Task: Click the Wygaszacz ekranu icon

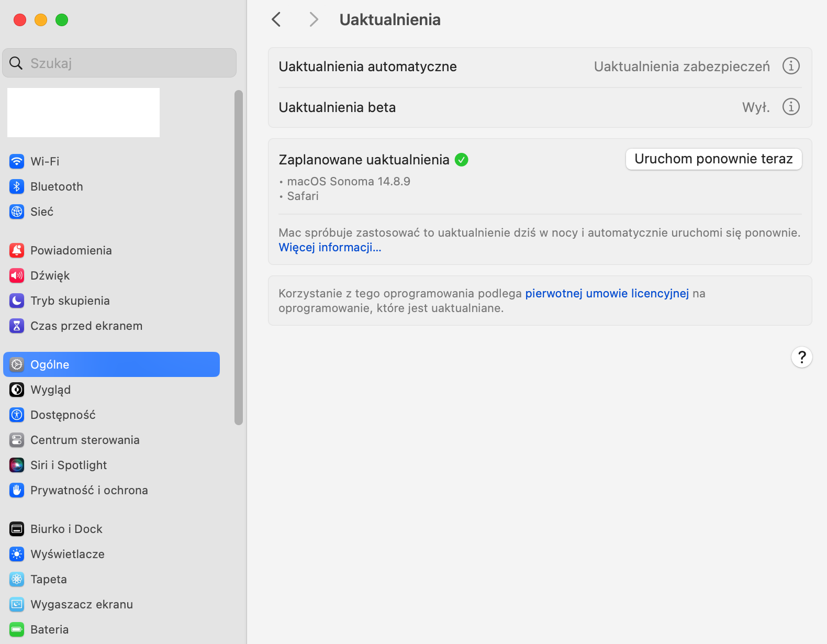Action: [17, 604]
